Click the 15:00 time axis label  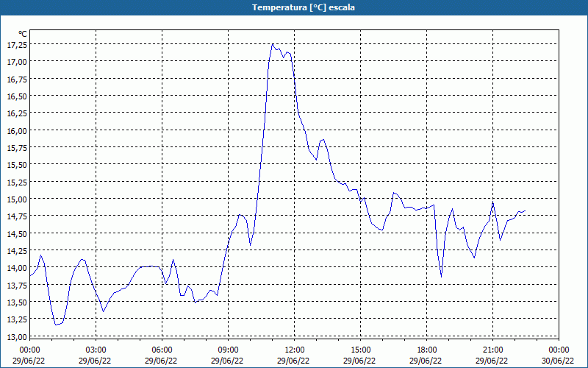361,350
